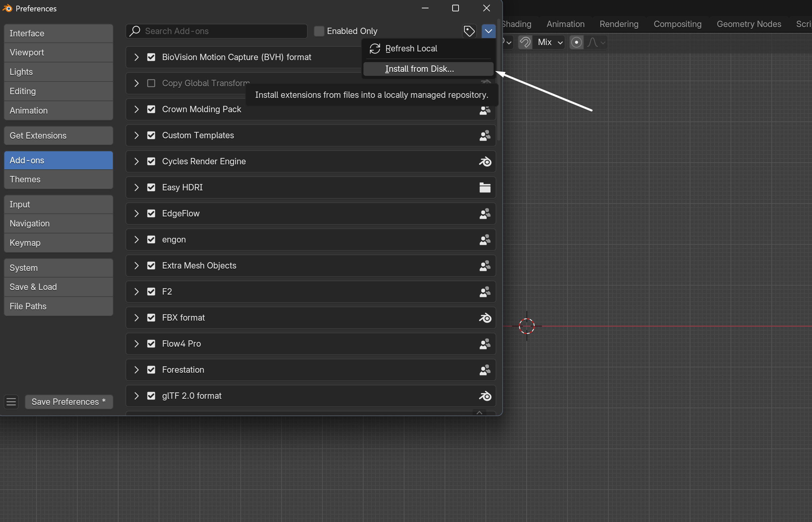812x522 pixels.
Task: Switch to Geometry Nodes workspace tab
Action: [x=749, y=24]
